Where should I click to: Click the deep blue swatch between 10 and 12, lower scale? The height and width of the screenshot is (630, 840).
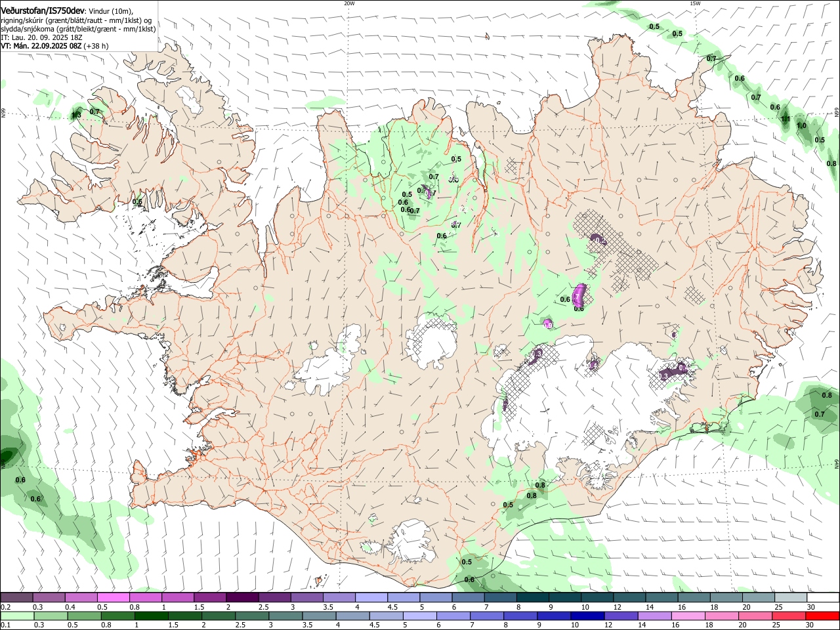(587, 616)
